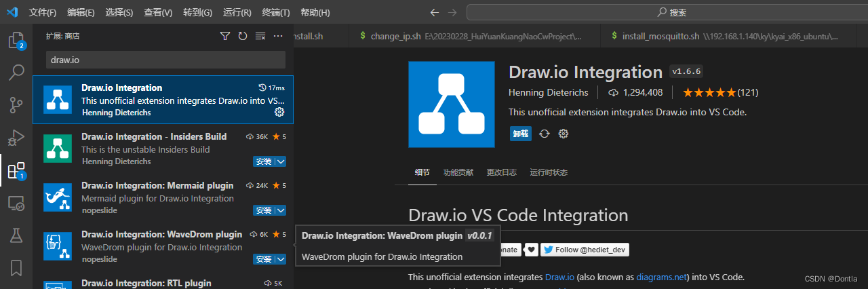Click the Draw.io VS Code Integration heading
The image size is (868, 289).
coord(518,216)
